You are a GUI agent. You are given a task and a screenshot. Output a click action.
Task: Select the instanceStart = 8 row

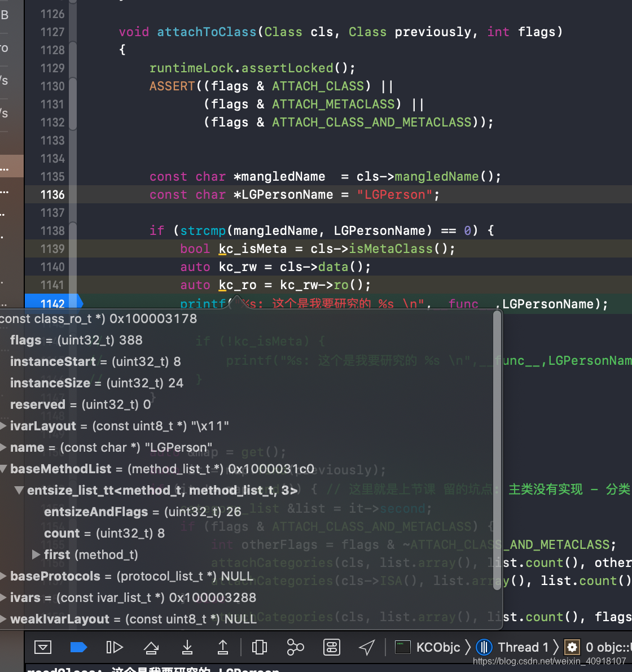click(95, 362)
